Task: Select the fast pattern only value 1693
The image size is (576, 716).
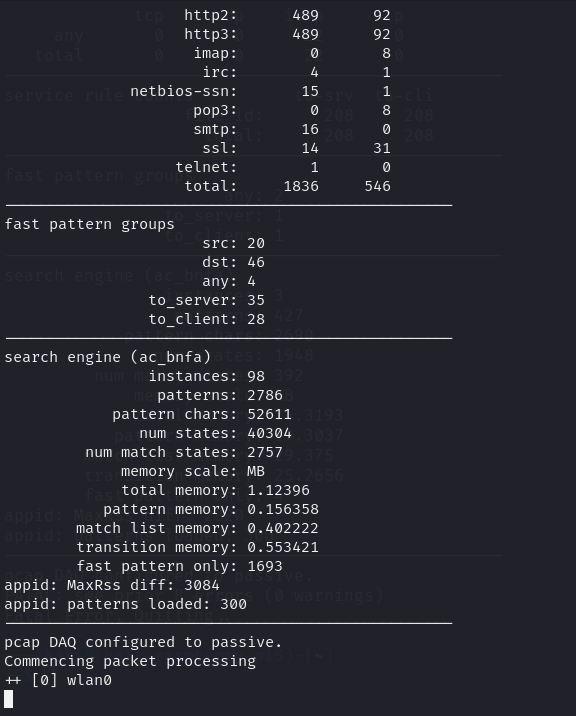Action: (x=265, y=567)
